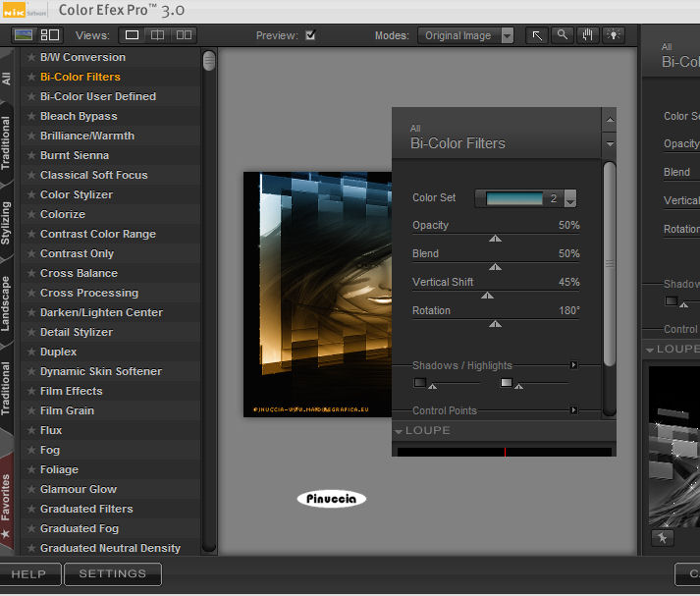Click the background lightbulb icon
700x596 pixels.
tap(614, 35)
